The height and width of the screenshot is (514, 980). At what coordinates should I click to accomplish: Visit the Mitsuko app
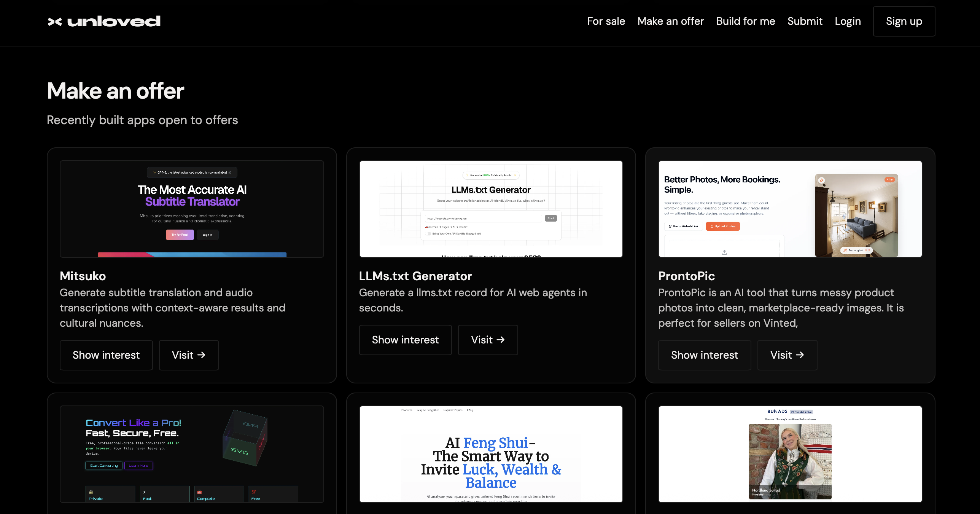[188, 355]
